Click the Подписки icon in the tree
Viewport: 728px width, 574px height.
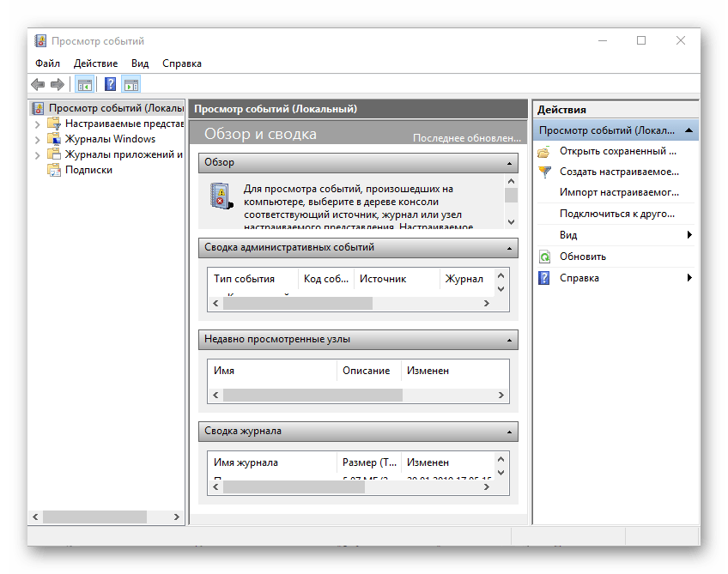coord(54,170)
